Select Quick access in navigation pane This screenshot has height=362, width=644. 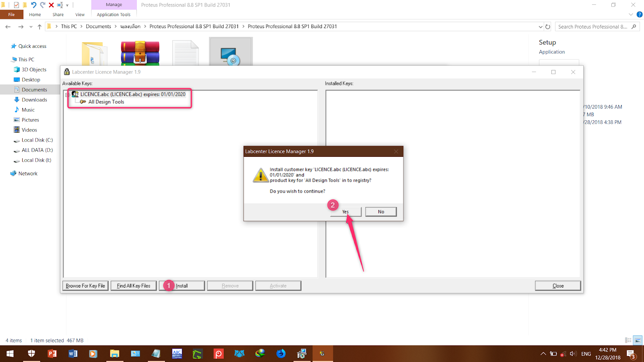[x=32, y=46]
